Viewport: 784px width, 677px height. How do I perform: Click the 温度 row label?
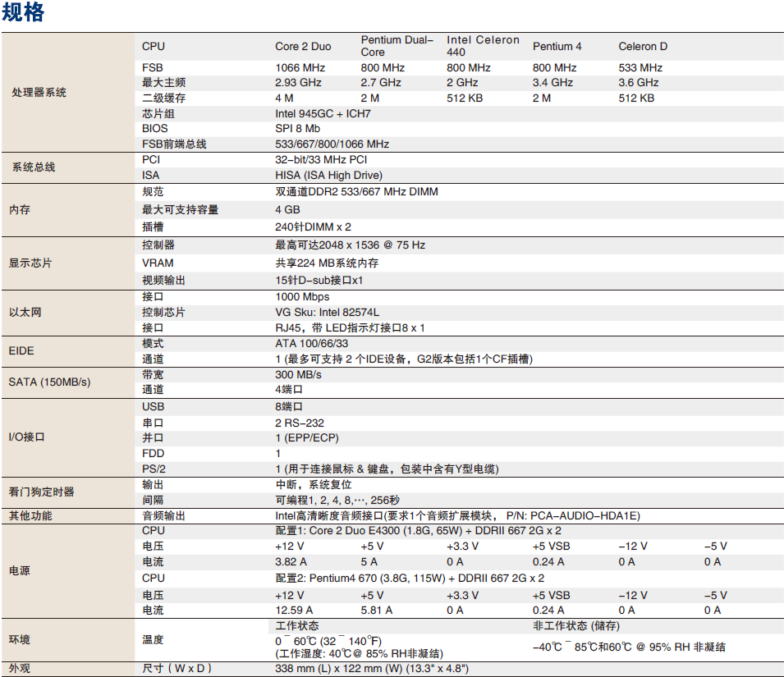coord(153,639)
